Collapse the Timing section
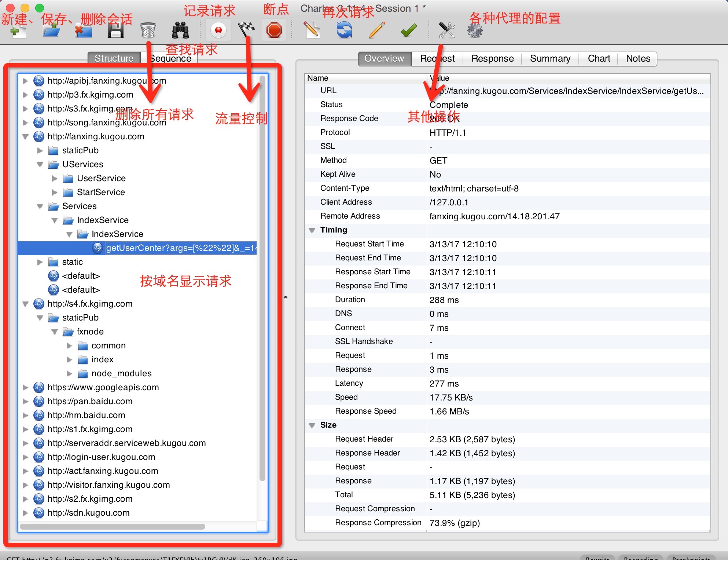 pyautogui.click(x=312, y=230)
